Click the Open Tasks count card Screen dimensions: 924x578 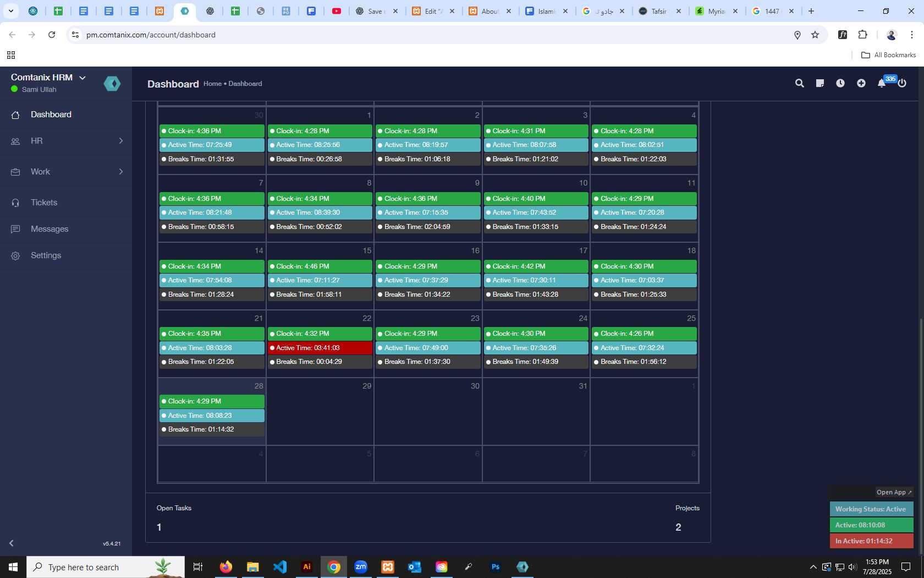(x=174, y=518)
